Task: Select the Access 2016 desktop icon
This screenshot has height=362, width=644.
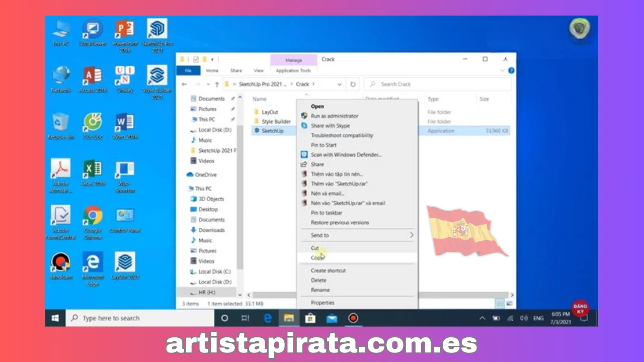Action: pyautogui.click(x=93, y=79)
